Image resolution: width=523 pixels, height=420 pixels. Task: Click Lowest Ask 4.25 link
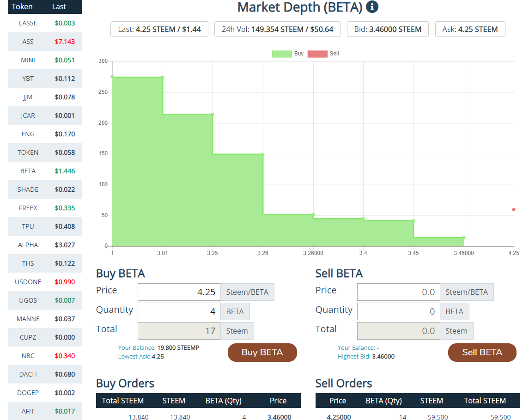pyautogui.click(x=141, y=357)
